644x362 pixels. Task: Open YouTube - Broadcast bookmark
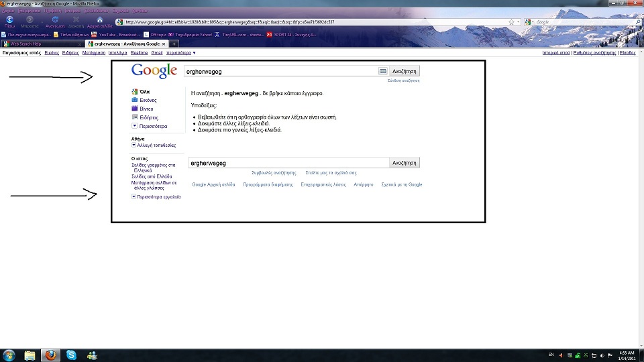[x=116, y=35]
